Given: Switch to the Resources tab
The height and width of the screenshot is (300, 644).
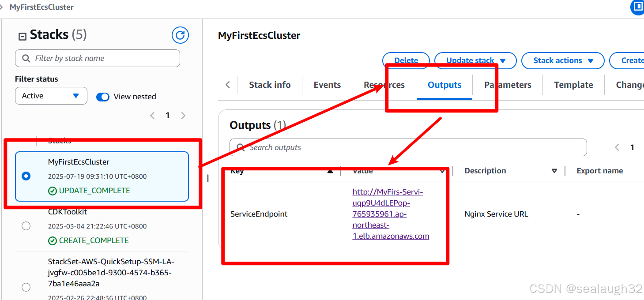Looking at the screenshot, I should [384, 85].
